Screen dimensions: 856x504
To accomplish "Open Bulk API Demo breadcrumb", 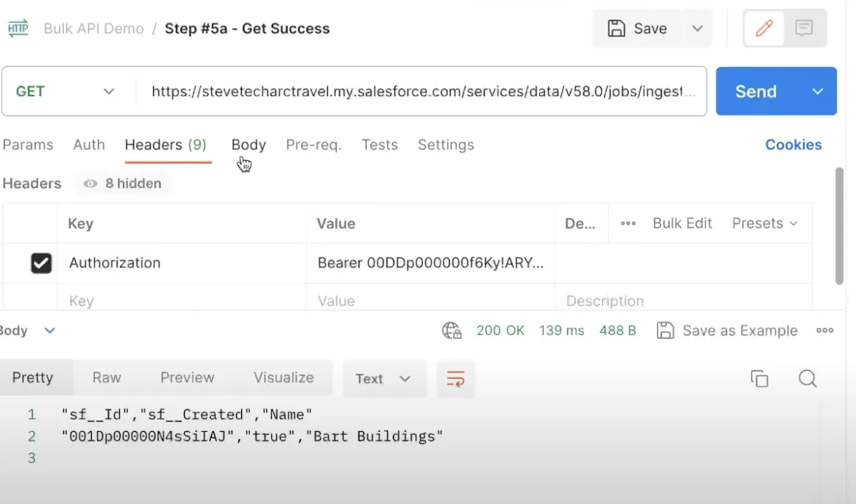I will (94, 29).
